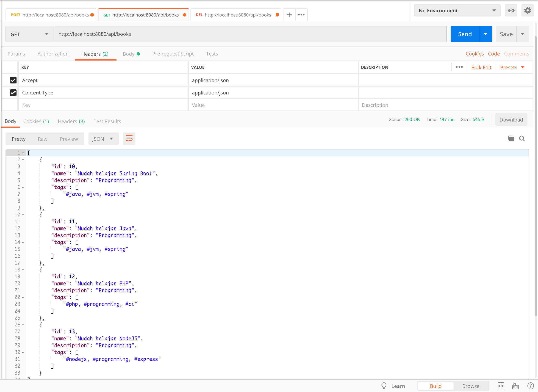
Task: Open the DEL request tab
Action: pos(233,15)
